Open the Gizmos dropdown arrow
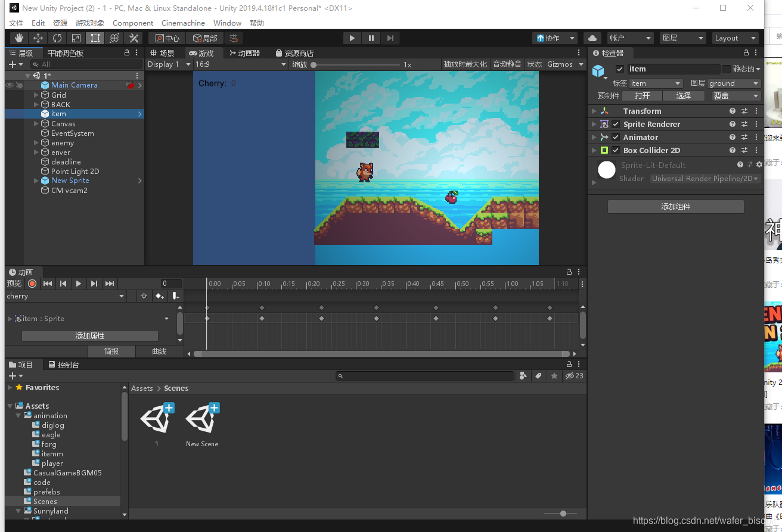 click(x=581, y=64)
